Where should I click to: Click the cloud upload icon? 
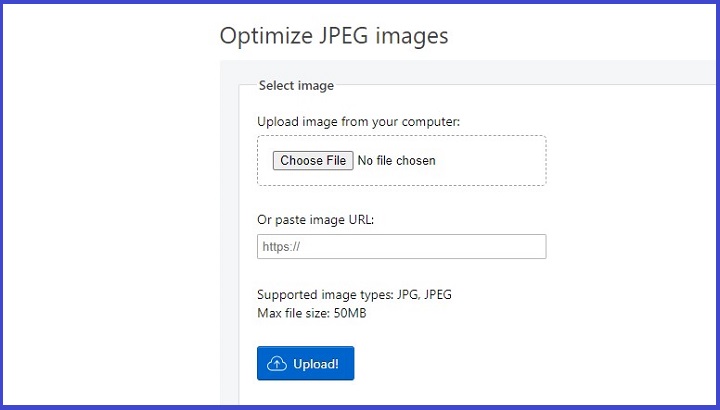(277, 364)
